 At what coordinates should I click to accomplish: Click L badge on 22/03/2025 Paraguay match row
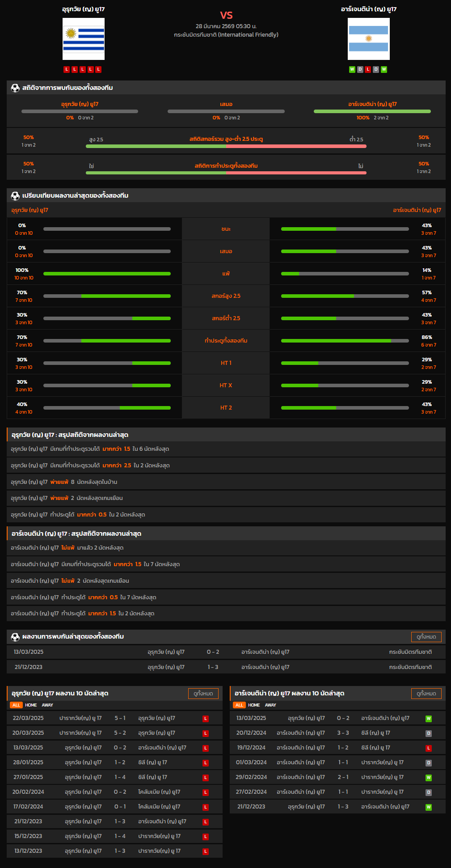[x=206, y=719]
